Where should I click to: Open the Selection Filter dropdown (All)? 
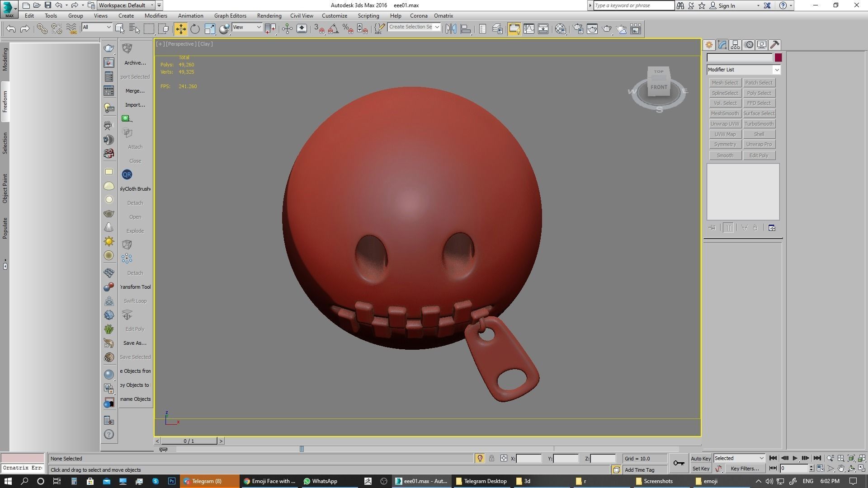[97, 27]
